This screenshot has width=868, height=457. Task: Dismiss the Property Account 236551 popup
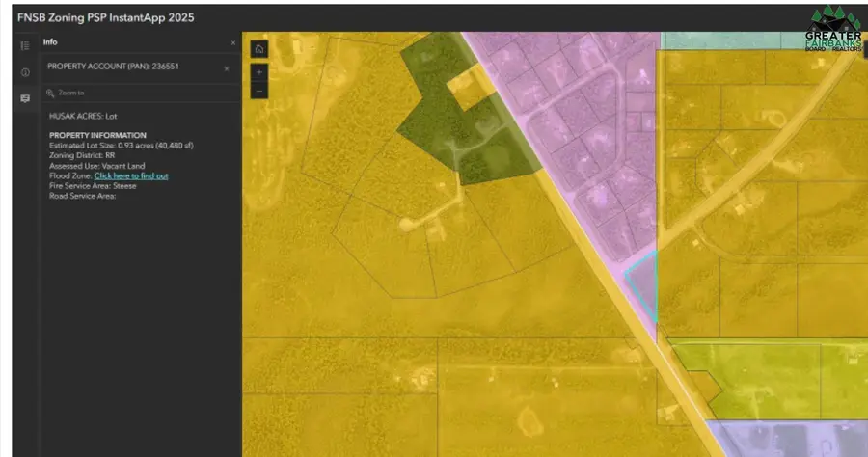point(227,68)
